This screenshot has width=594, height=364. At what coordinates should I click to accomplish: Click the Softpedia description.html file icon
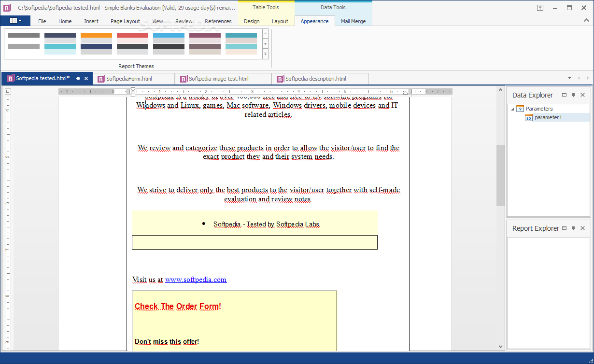tap(280, 79)
